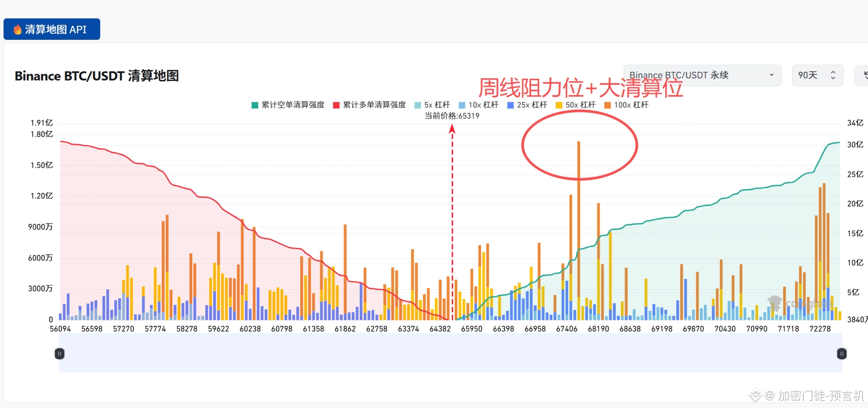The image size is (868, 408).
Task: Click the 69870 x-axis price label
Action: 693,329
